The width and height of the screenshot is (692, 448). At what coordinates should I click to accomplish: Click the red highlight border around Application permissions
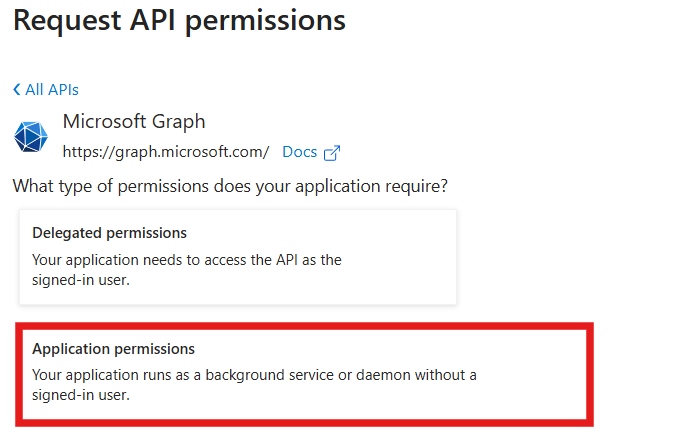[305, 326]
